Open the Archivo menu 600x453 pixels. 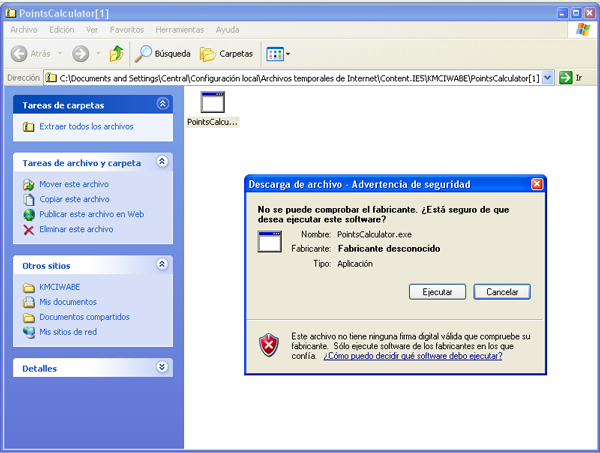(x=24, y=30)
